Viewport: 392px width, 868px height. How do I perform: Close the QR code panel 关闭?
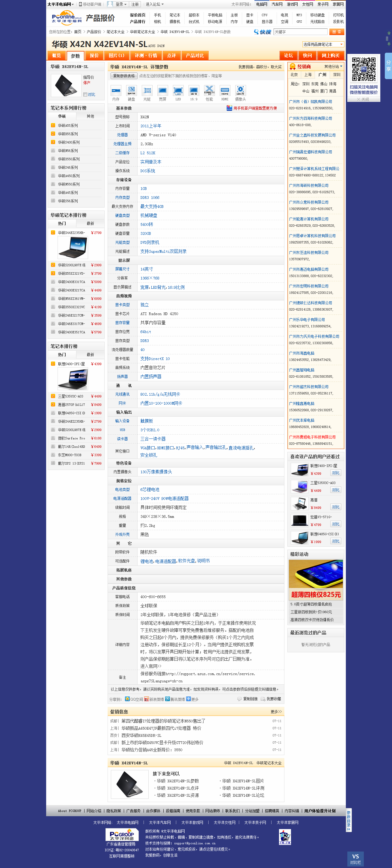pyautogui.click(x=363, y=99)
